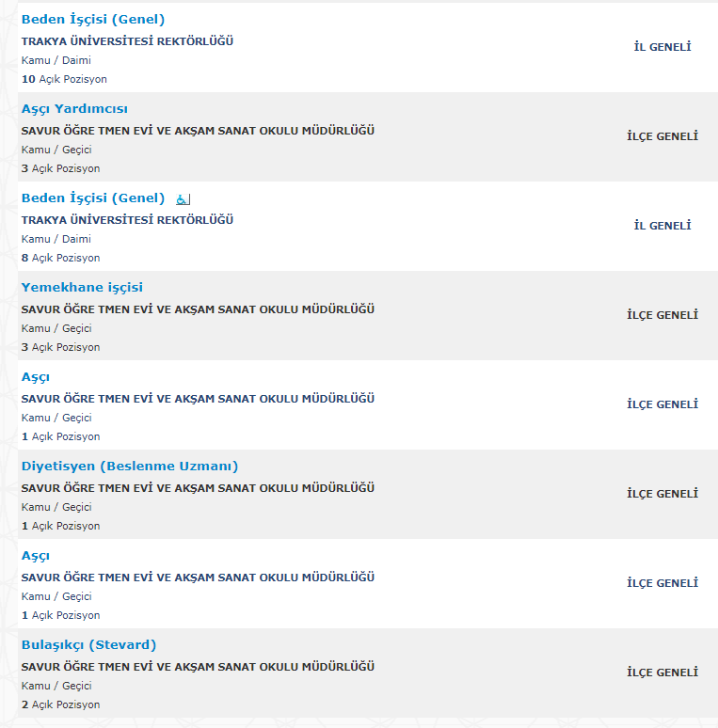
Task: Open the Aşçı Yardımcısı job listing
Action: [74, 109]
